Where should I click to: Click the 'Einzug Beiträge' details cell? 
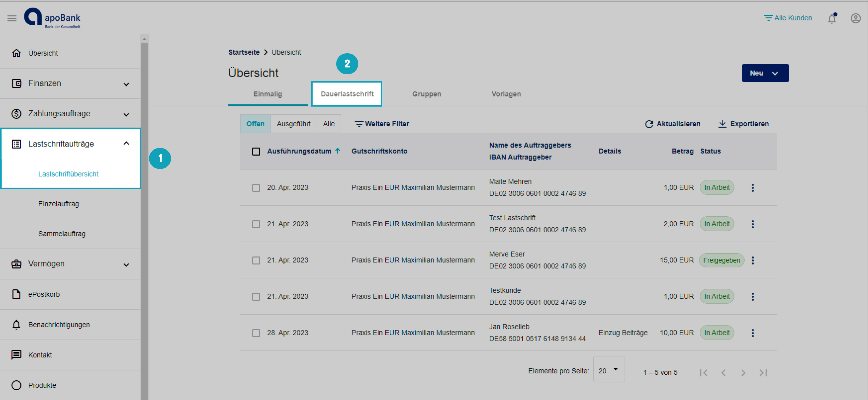(x=623, y=333)
